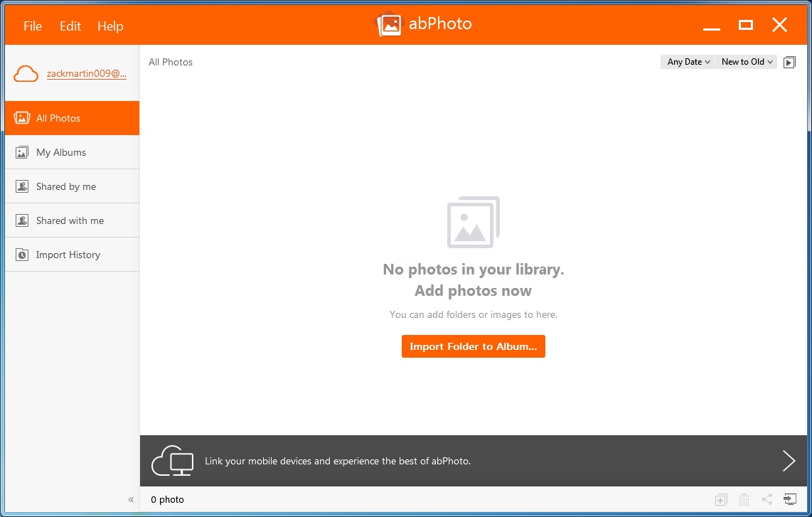Click the trash delete icon in the status bar

tap(744, 499)
